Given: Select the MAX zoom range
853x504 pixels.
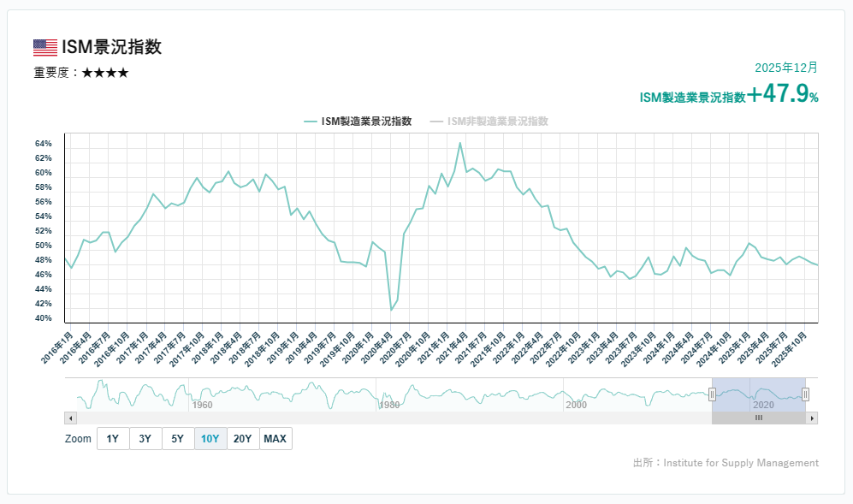Looking at the screenshot, I should tap(275, 438).
